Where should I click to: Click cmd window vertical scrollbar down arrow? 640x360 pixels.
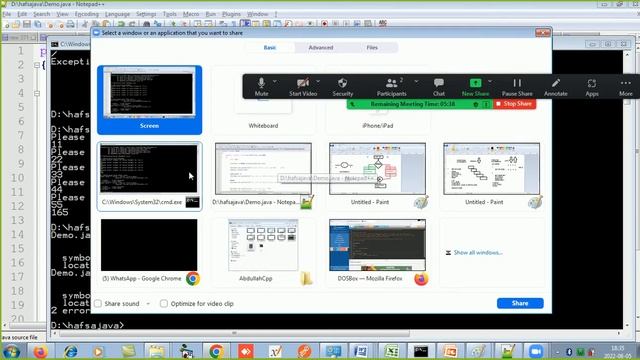point(627,325)
